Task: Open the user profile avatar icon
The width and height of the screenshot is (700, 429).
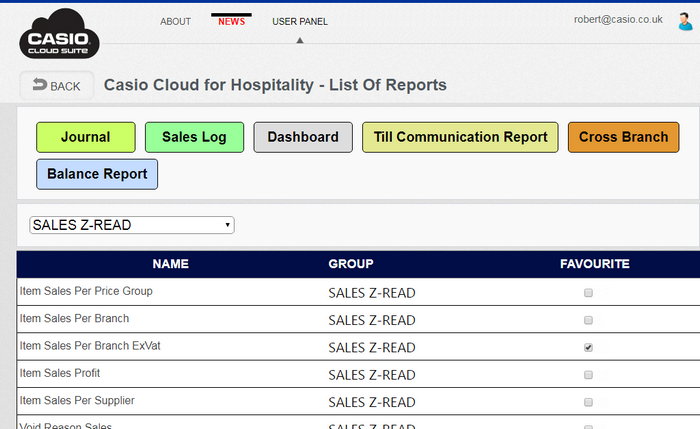Action: (x=685, y=21)
